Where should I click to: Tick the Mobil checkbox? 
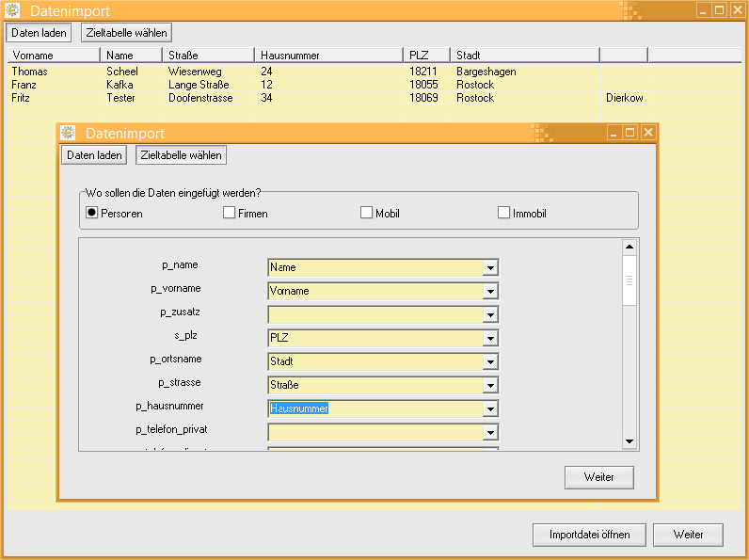(367, 213)
